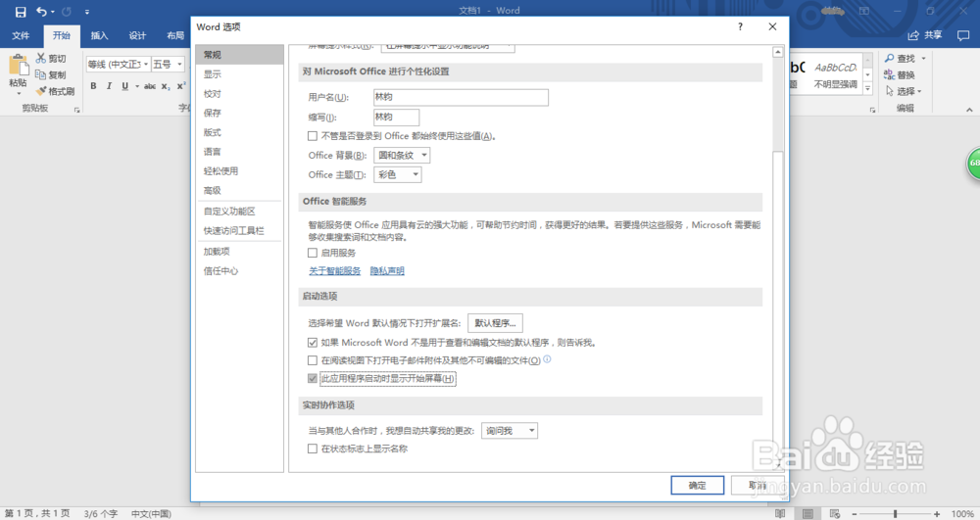
Task: Click the 用户名 text field
Action: click(461, 97)
